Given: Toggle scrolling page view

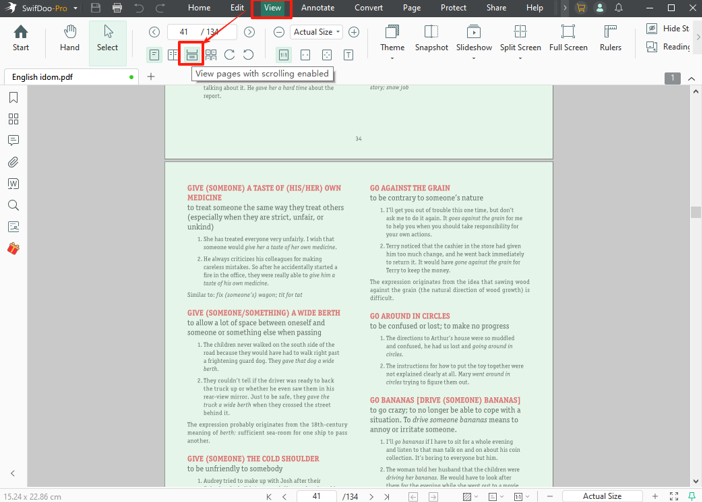Looking at the screenshot, I should [192, 55].
